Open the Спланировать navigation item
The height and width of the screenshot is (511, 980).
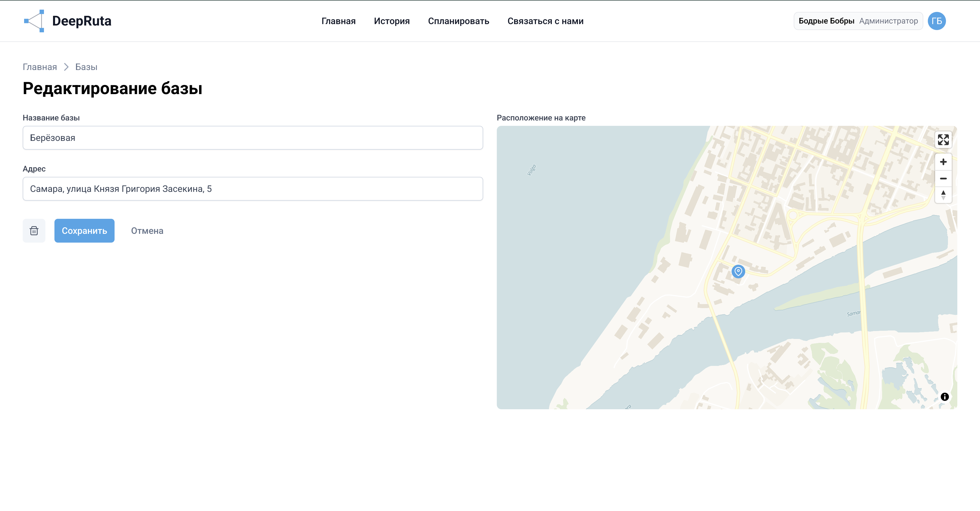click(459, 21)
